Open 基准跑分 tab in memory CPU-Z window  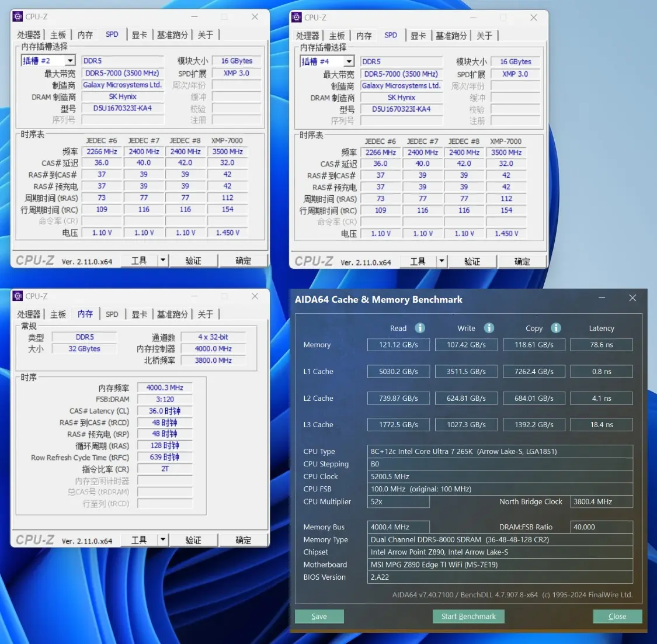[x=172, y=314]
